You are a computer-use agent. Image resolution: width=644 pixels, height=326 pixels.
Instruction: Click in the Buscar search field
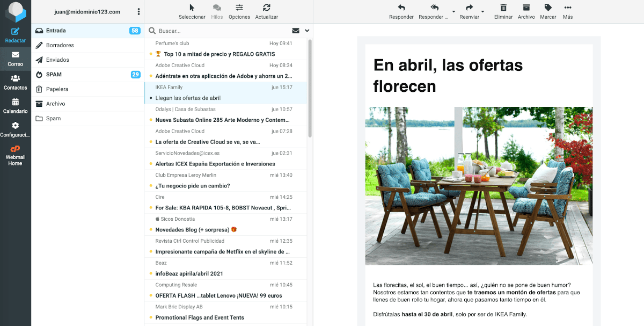[223, 31]
